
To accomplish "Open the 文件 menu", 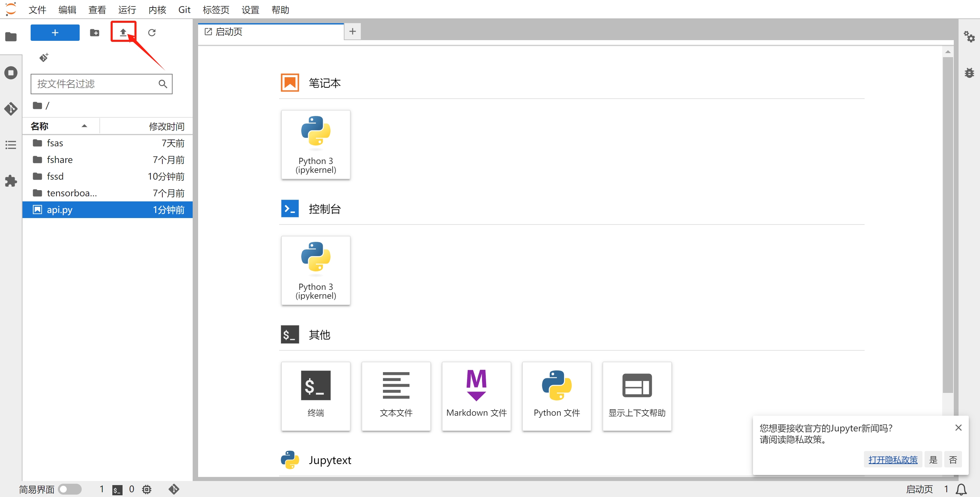I will 37,10.
